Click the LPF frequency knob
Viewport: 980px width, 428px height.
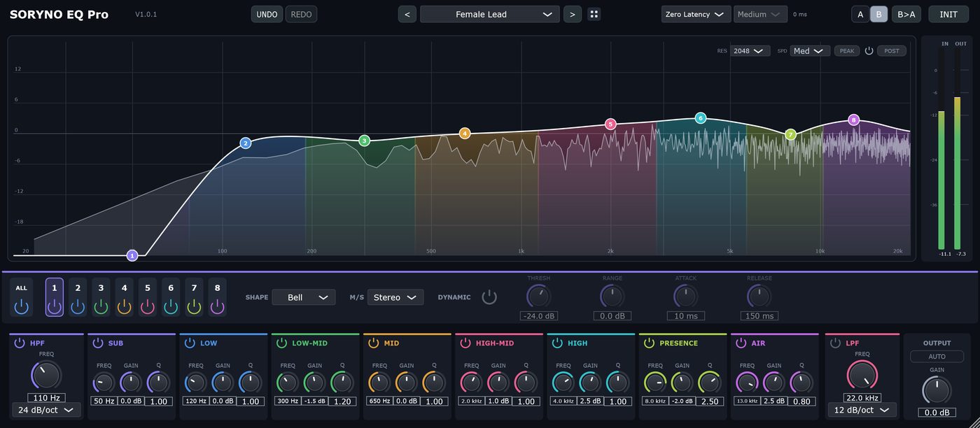[862, 376]
